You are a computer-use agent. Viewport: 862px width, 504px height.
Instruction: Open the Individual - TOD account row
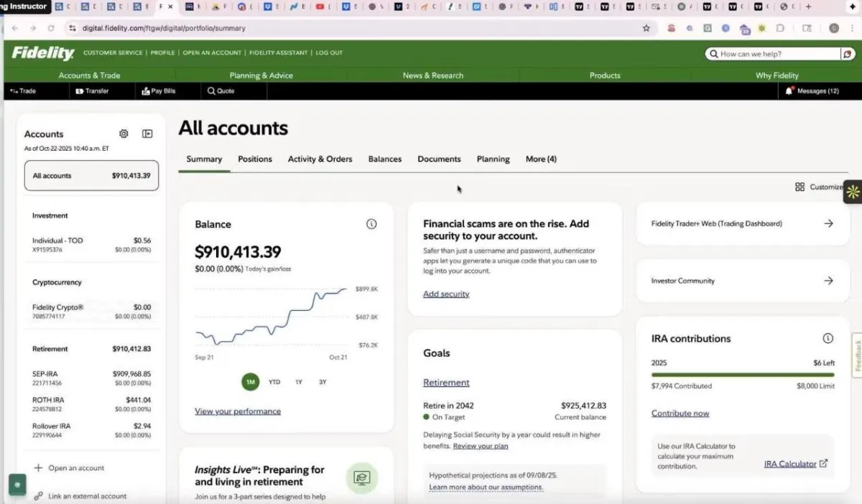(x=91, y=245)
